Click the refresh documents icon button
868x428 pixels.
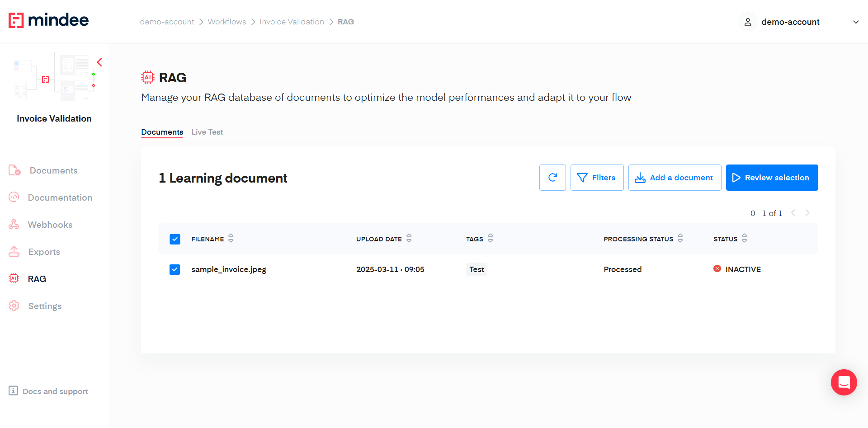[552, 178]
